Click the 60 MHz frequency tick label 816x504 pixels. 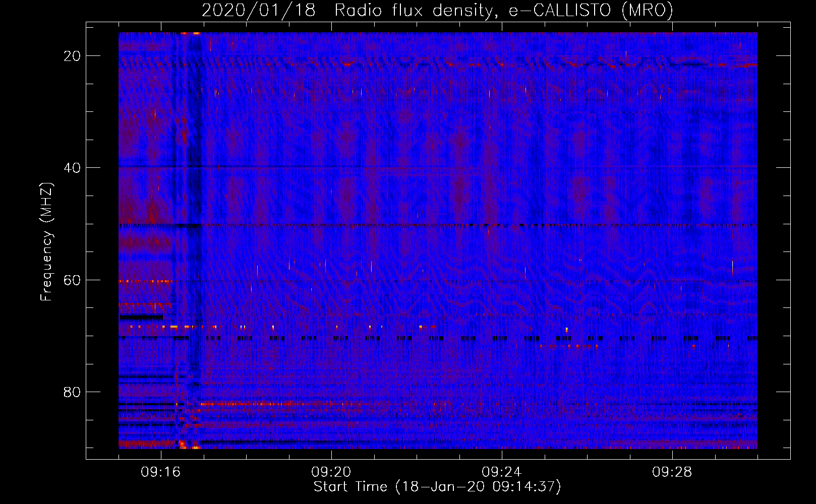pyautogui.click(x=72, y=280)
